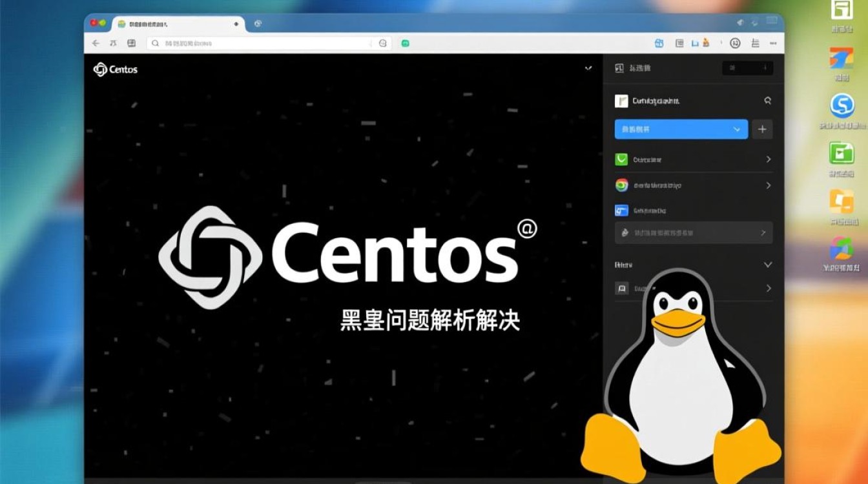
Task: Click the magnifier icon inside the address bar
Action: [x=155, y=43]
